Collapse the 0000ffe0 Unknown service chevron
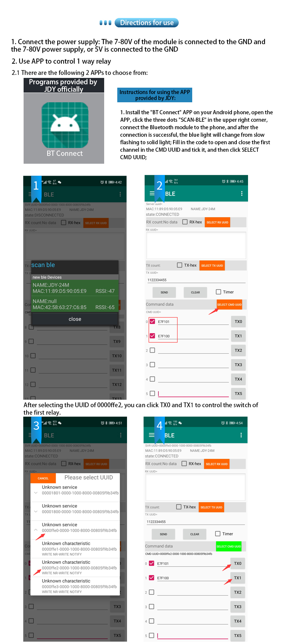This screenshot has height=644, width=281. pos(36,530)
